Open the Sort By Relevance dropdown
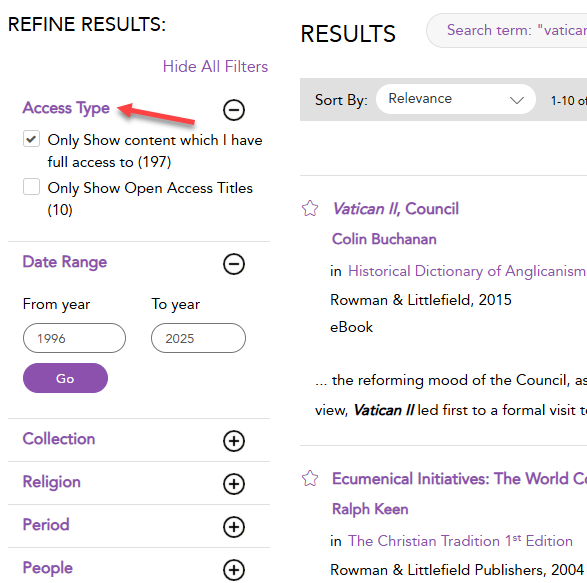This screenshot has height=583, width=587. [x=456, y=99]
